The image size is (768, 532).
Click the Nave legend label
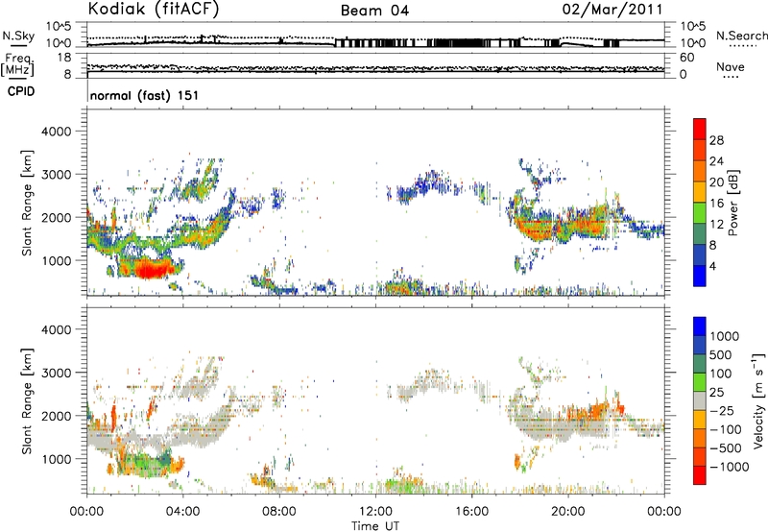(730, 66)
